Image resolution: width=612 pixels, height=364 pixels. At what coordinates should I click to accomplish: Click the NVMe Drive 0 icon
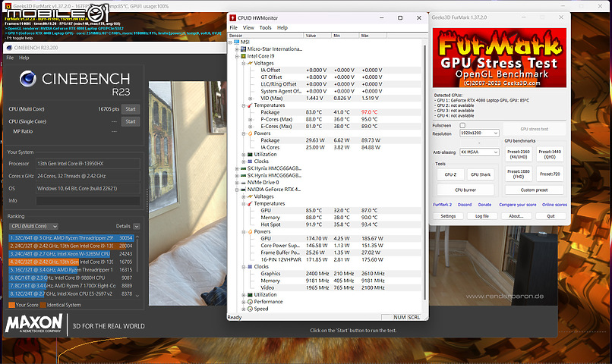click(243, 183)
